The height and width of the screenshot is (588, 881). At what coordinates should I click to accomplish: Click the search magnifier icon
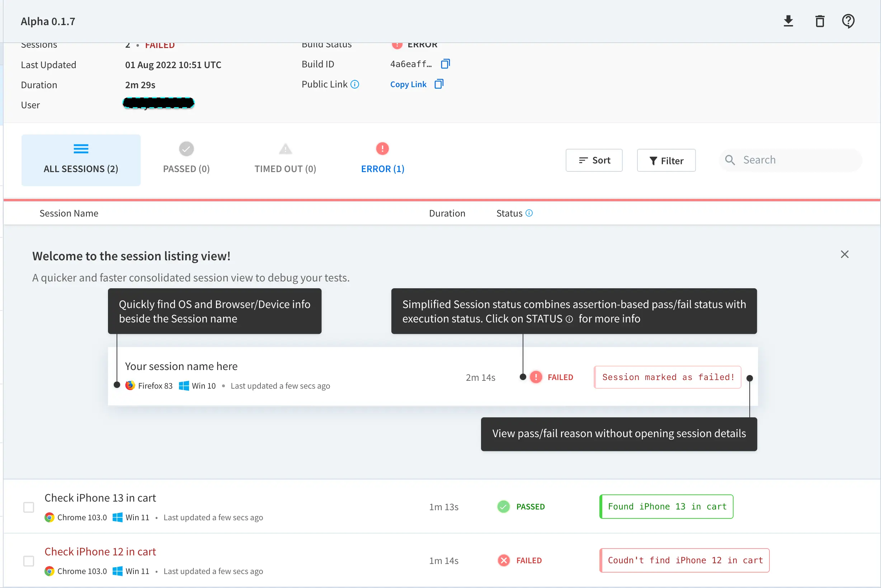pyautogui.click(x=730, y=160)
